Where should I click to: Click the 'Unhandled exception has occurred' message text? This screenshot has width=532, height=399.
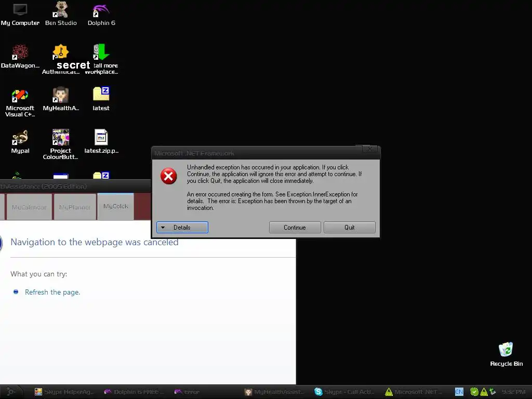pos(274,174)
